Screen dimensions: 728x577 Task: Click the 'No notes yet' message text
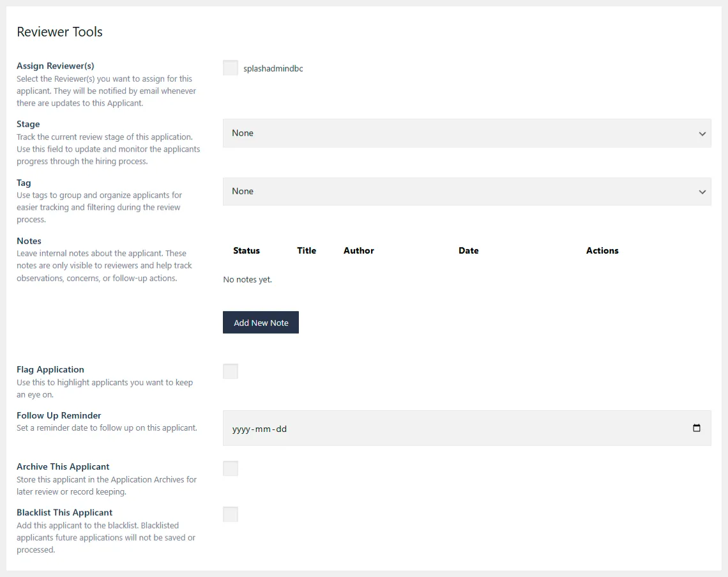[247, 279]
